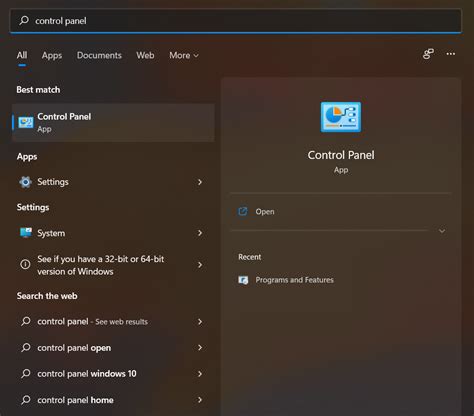Screen dimensions: 474x416
Task: Switch to the Web tab
Action: (145, 55)
